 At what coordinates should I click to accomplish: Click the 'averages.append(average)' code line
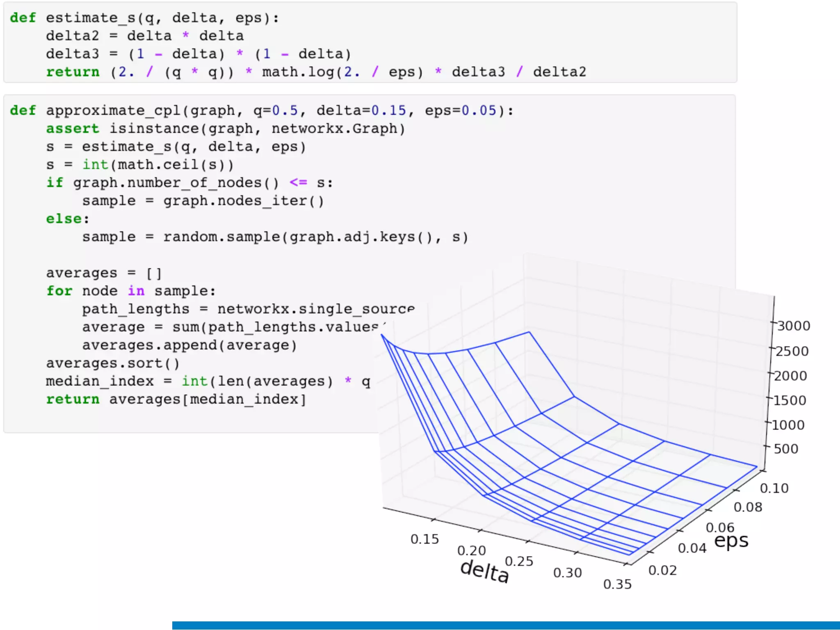point(189,345)
